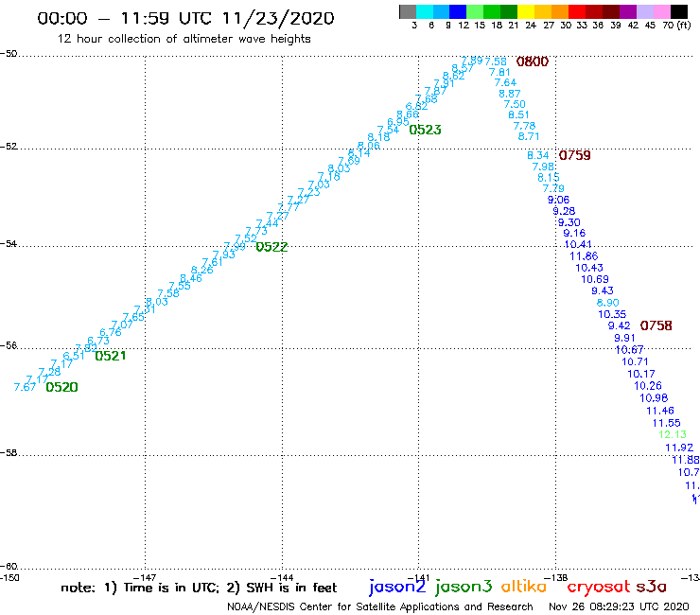Select the orange altika legend label

(x=524, y=587)
